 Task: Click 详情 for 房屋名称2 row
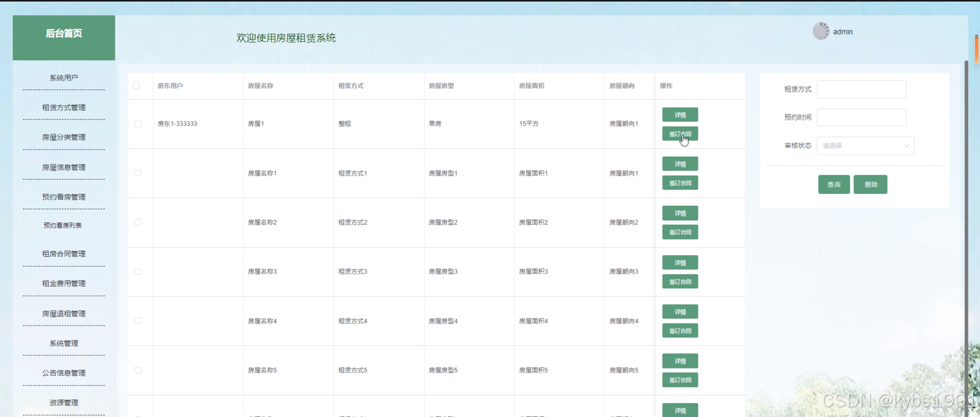680,213
